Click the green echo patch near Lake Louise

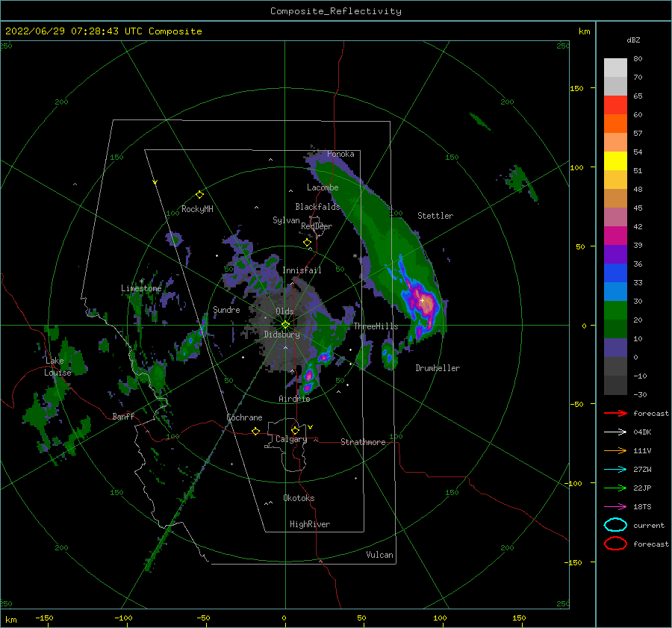pos(73,359)
